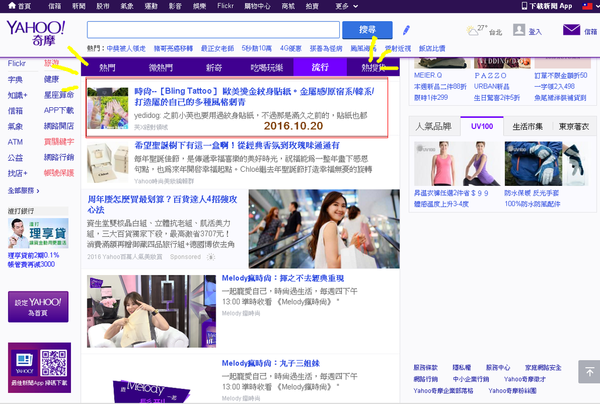The image size is (600, 404).
Task: Open 新聞 in the top navigation bar
Action: (78, 6)
